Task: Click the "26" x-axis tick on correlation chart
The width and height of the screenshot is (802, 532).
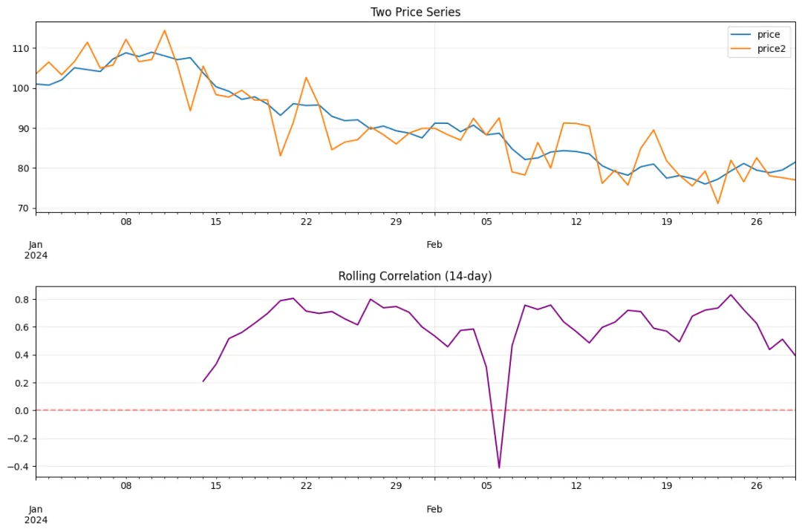Action: (x=757, y=487)
